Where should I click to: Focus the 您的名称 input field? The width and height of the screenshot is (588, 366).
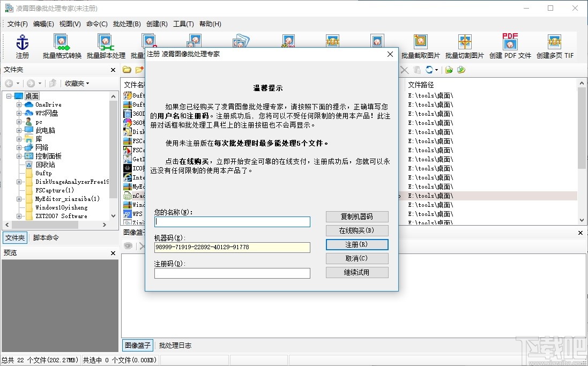[x=232, y=222]
